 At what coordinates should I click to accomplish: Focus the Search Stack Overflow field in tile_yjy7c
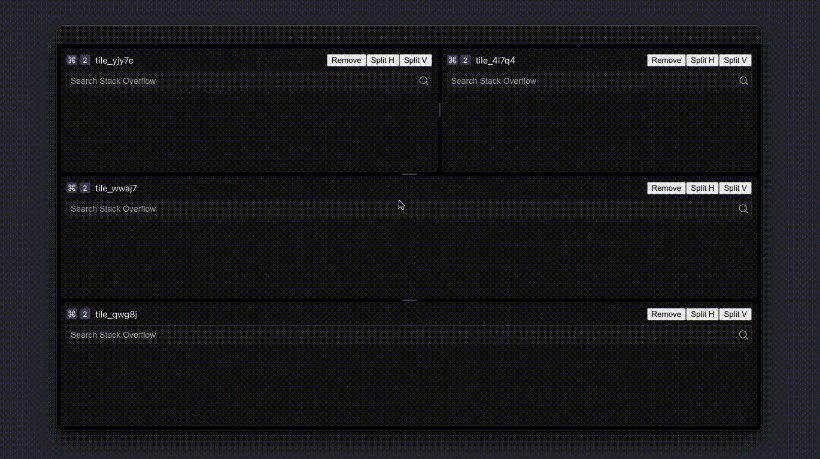pyautogui.click(x=240, y=81)
